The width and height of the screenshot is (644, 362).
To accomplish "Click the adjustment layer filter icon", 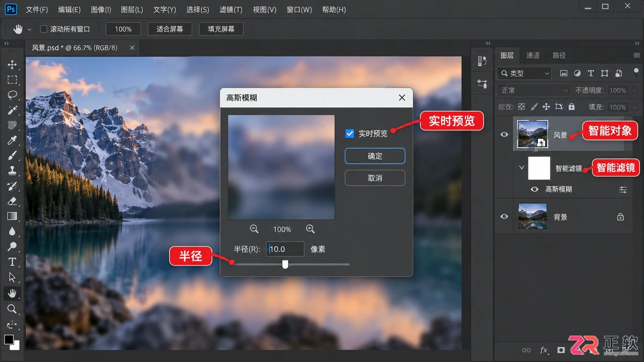I will 577,73.
